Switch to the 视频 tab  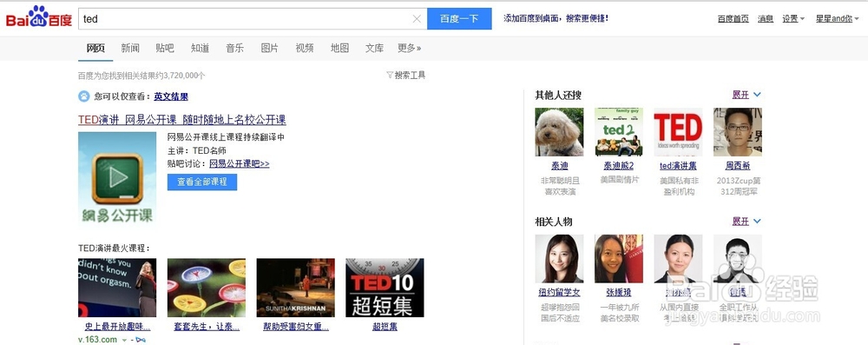(305, 49)
